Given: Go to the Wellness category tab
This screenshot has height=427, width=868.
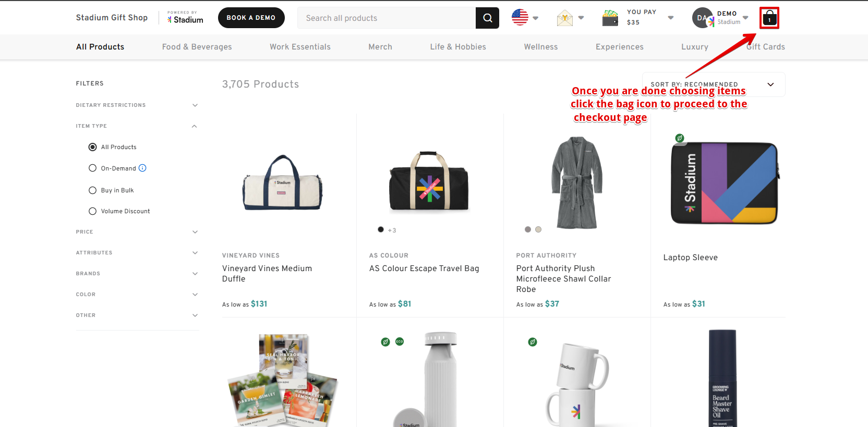Looking at the screenshot, I should point(540,47).
